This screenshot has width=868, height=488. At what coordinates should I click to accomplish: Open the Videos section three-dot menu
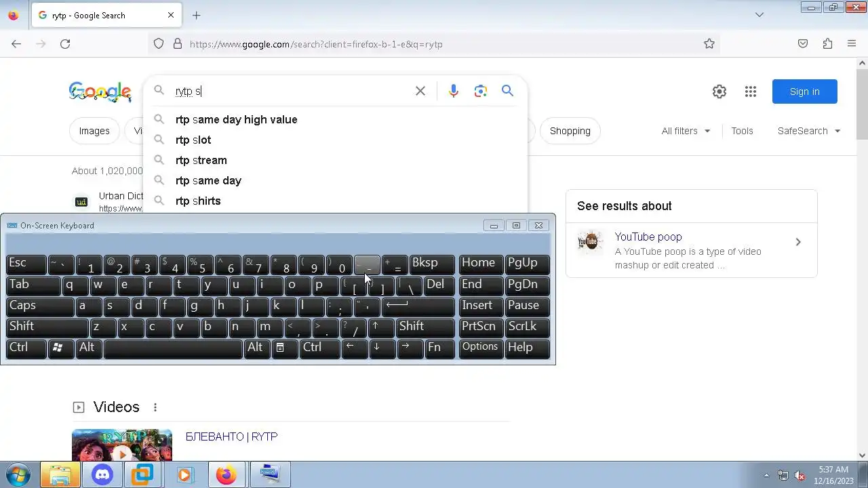click(x=155, y=407)
